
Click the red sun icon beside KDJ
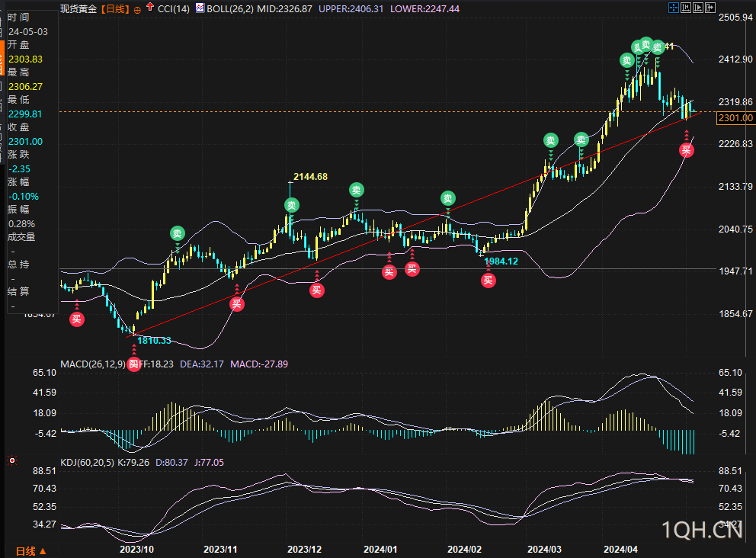[11, 460]
